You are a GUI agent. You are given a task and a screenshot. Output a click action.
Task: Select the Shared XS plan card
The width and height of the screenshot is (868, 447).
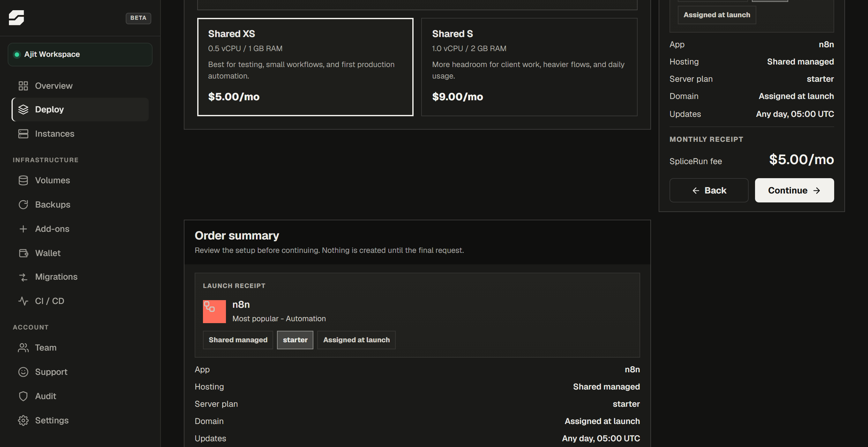(x=305, y=67)
